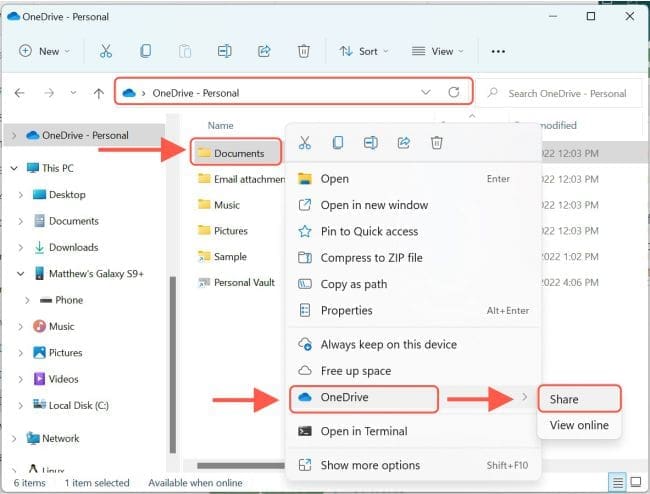The width and height of the screenshot is (650, 494).
Task: Click the Share icon in the top toolbar
Action: point(265,51)
